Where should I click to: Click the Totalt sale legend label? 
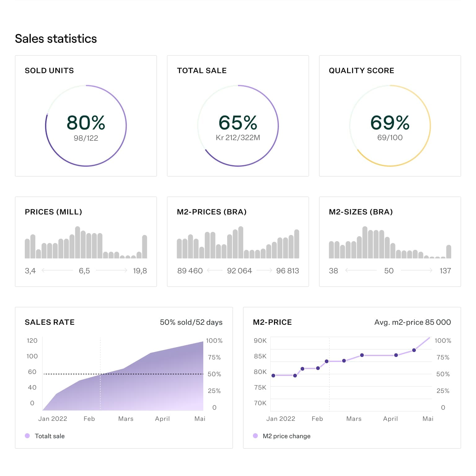(50, 436)
